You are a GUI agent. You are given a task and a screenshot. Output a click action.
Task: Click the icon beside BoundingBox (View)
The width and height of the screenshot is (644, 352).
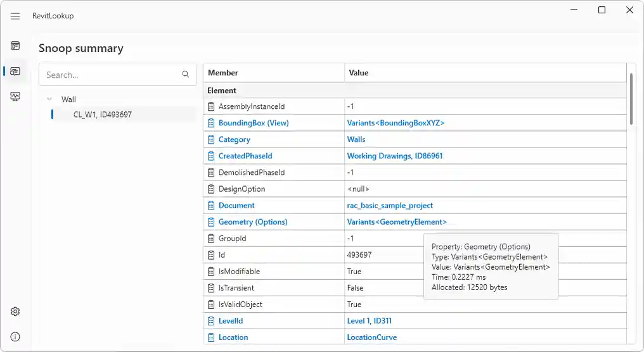[212, 123]
